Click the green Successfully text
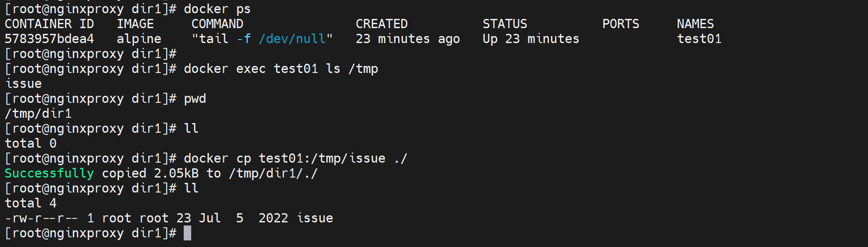The height and width of the screenshot is (247, 868). coord(49,173)
